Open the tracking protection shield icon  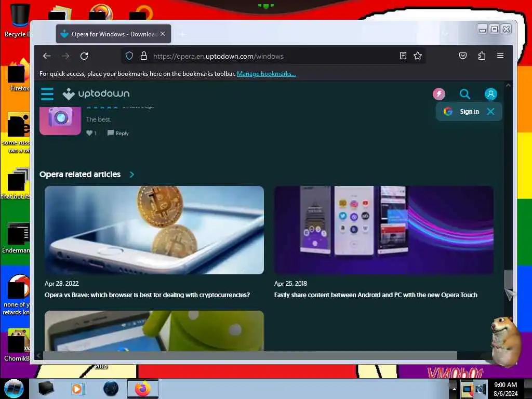click(x=129, y=56)
